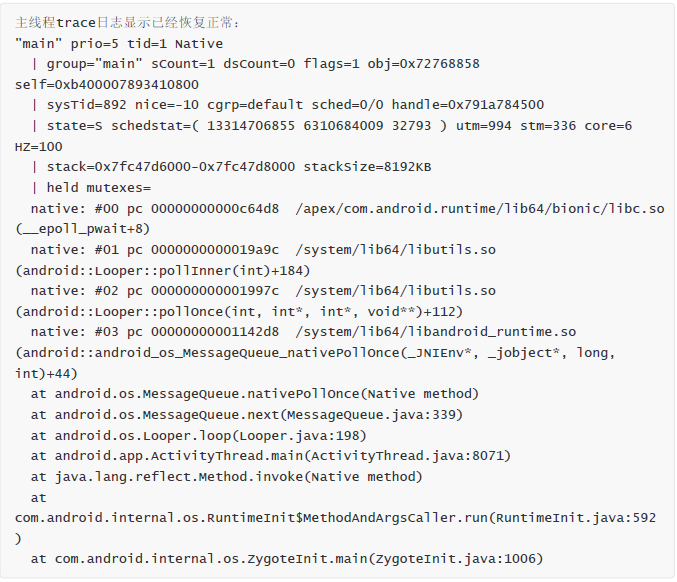Click the header text '主线程trace日志显示已经恢复正常'

(x=120, y=22)
